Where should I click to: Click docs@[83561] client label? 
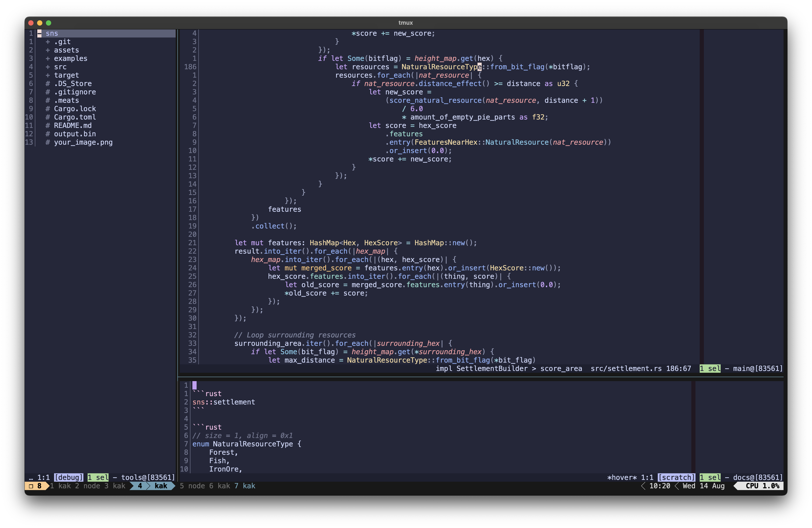[758, 477]
